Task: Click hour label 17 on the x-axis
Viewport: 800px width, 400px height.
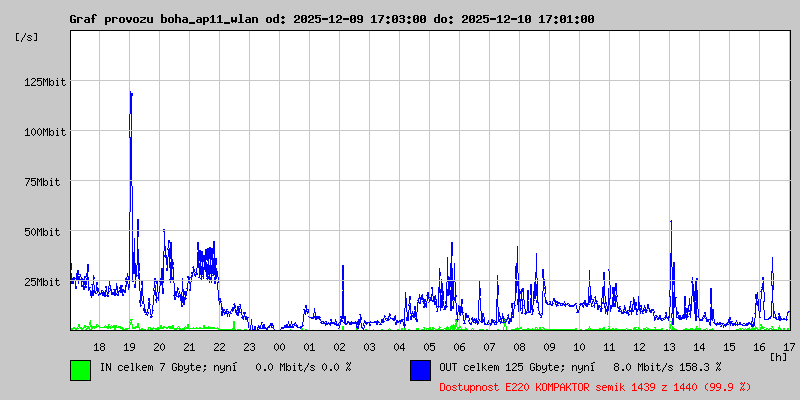Action: tap(789, 347)
